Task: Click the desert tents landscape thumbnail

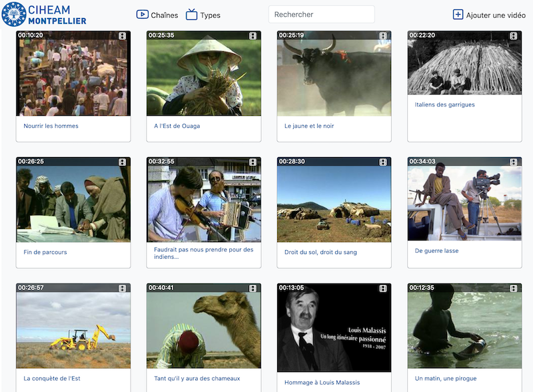Action: 334,200
